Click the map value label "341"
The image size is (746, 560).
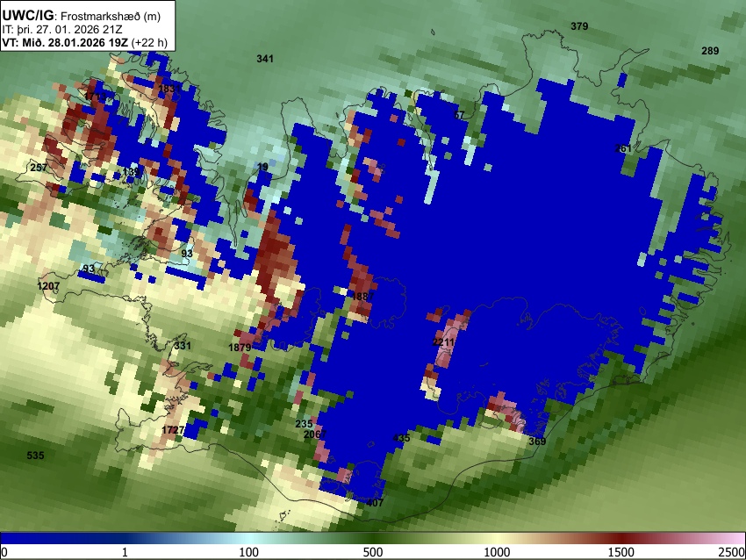[x=265, y=59]
